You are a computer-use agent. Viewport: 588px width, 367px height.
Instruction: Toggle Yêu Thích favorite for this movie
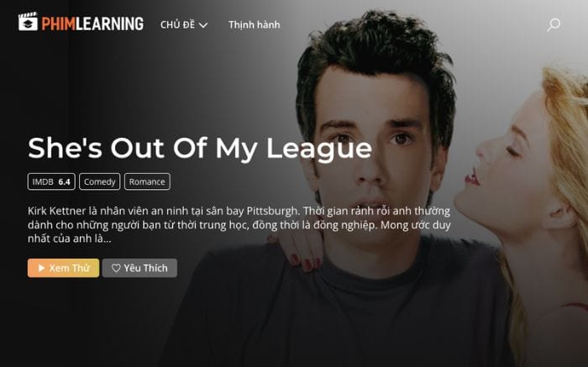(x=139, y=268)
